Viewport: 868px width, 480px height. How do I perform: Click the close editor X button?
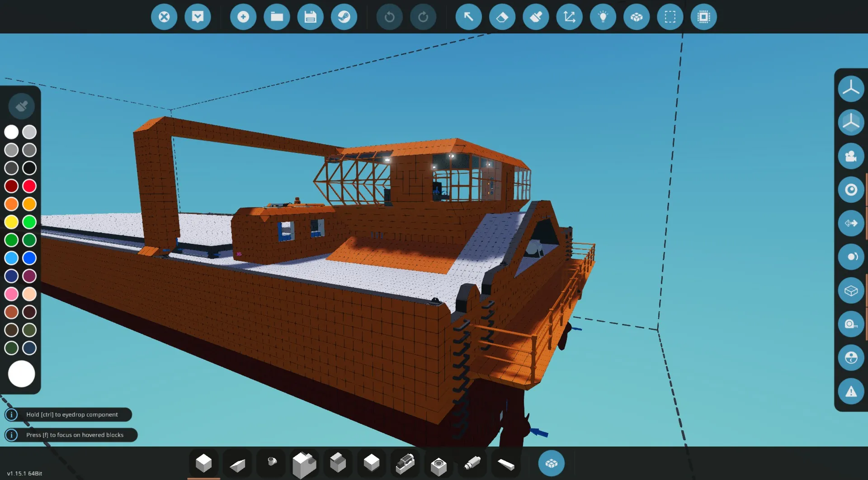[164, 17]
